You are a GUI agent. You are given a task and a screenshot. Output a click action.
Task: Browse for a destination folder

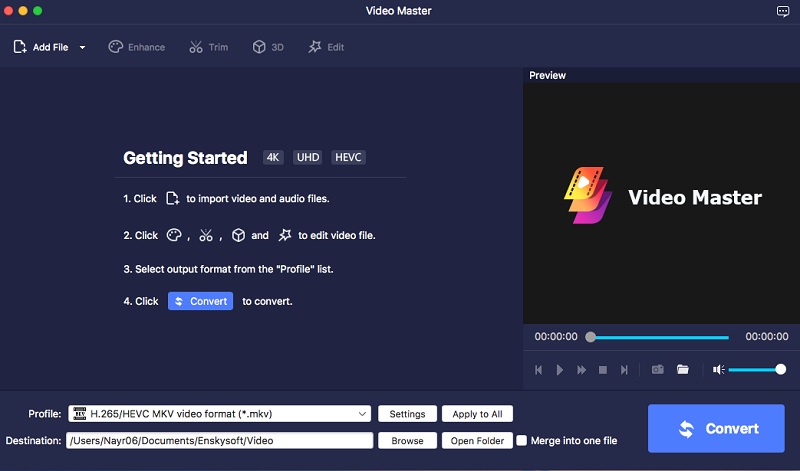[x=407, y=440]
